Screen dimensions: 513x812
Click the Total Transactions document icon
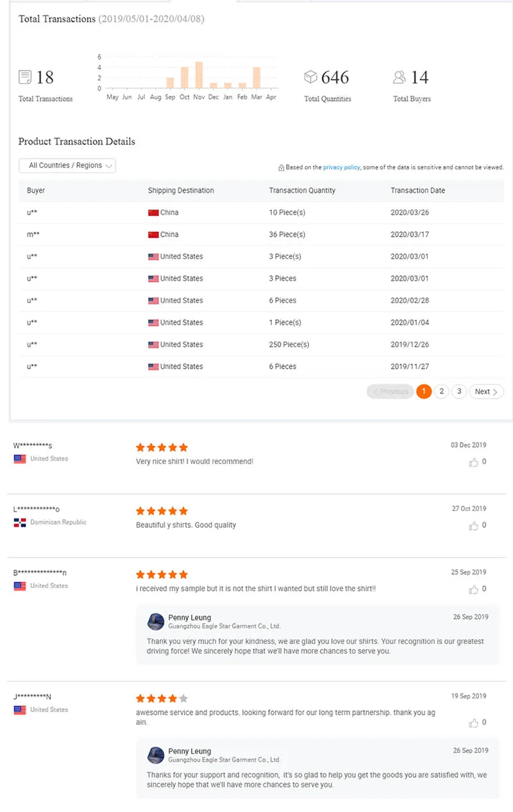25,78
